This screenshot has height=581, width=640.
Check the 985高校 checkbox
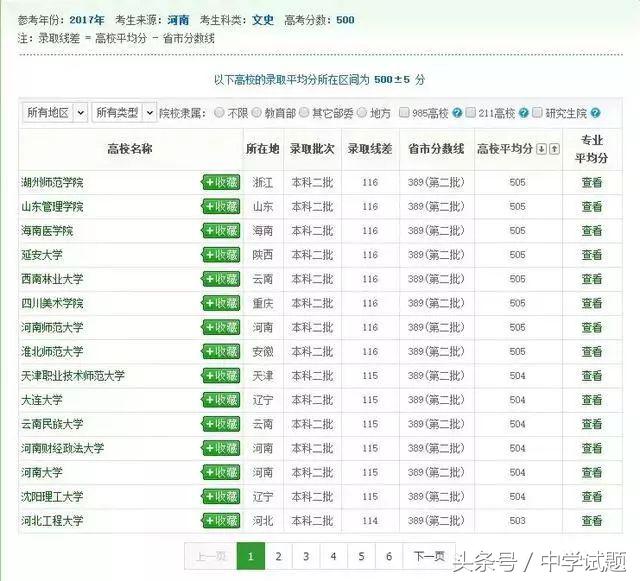pos(404,112)
